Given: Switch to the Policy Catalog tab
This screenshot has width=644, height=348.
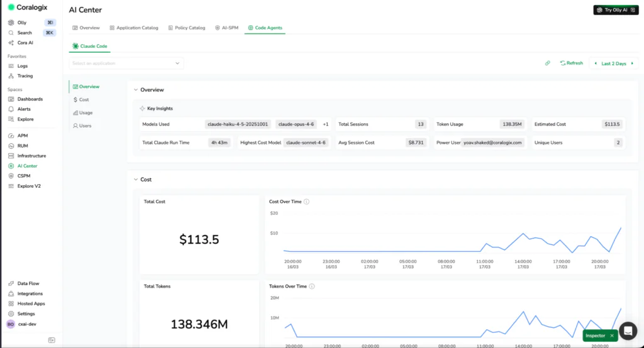Looking at the screenshot, I should pos(186,28).
